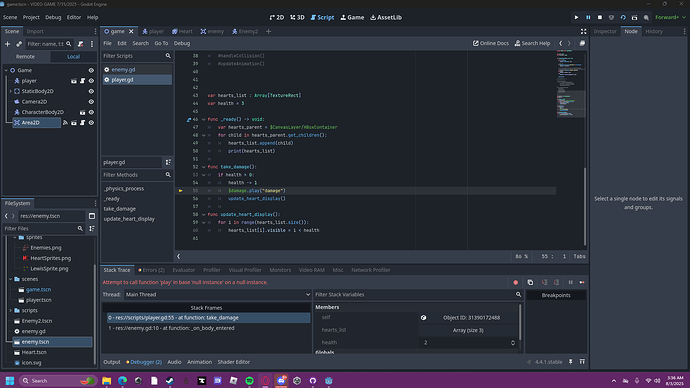This screenshot has width=690, height=388.
Task: Click the Filter Scripts search icon
Action: [x=168, y=56]
